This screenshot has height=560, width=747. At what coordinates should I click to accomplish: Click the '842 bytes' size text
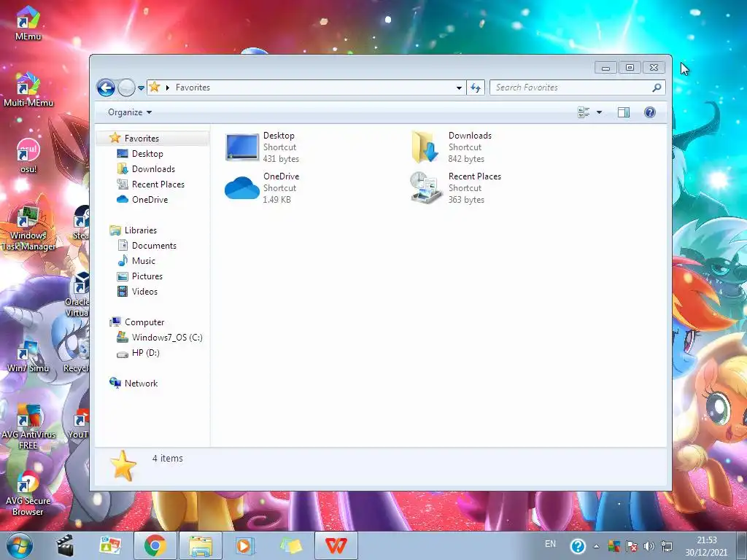[x=466, y=159]
